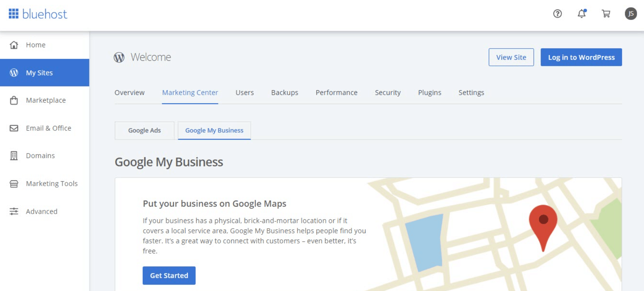
Task: Switch to the Google Ads sub-tab
Action: (144, 130)
